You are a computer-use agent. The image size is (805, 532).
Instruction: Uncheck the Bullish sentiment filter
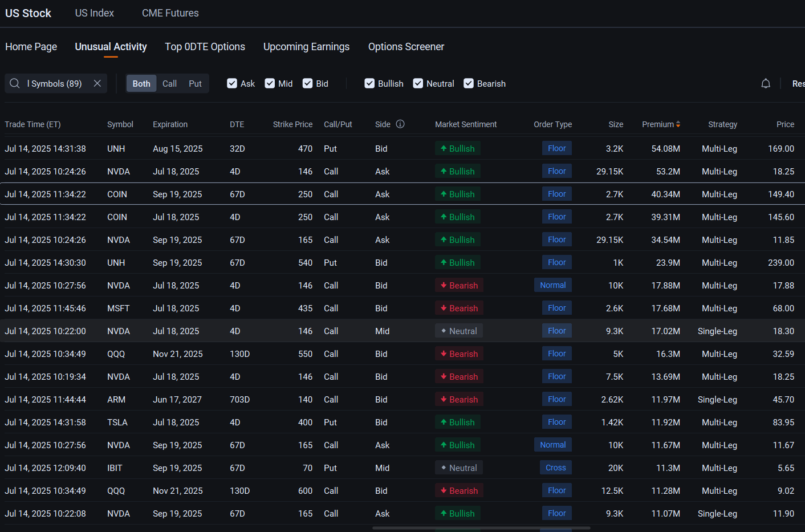point(369,83)
